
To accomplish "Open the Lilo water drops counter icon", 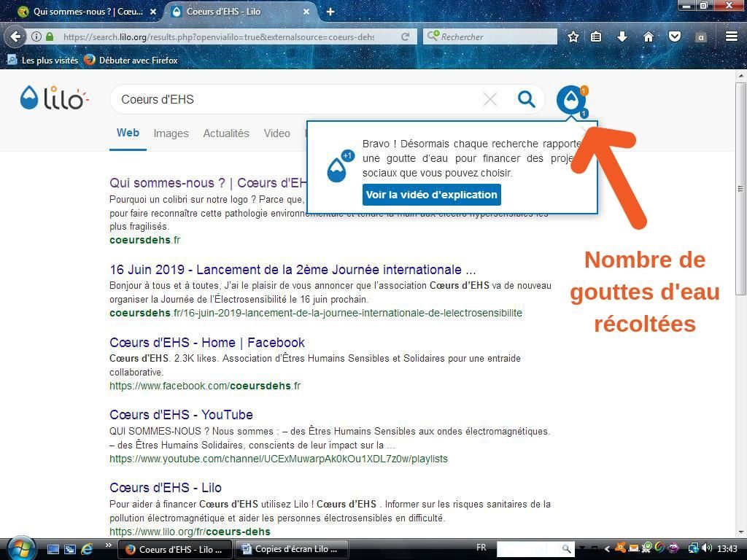I will 572,100.
